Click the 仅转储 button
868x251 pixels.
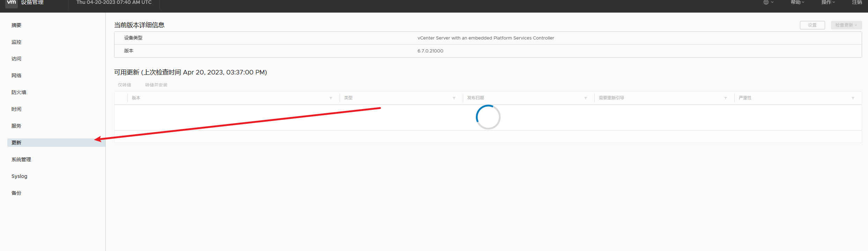(x=124, y=85)
